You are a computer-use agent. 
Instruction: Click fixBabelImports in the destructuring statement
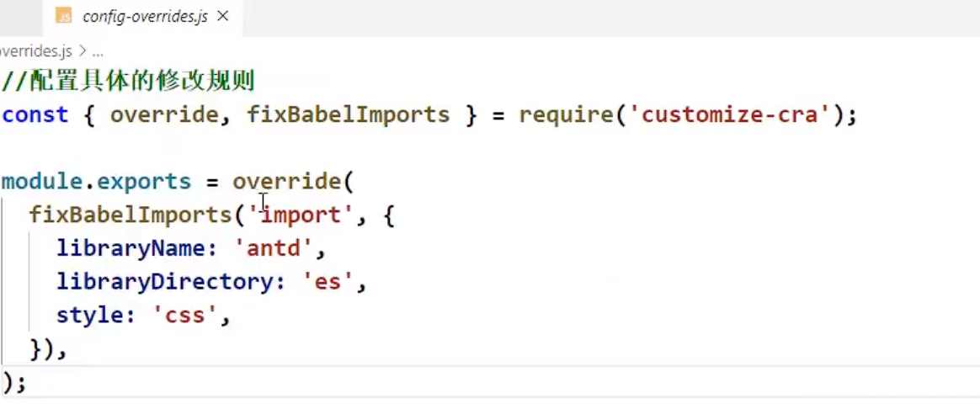tap(348, 114)
